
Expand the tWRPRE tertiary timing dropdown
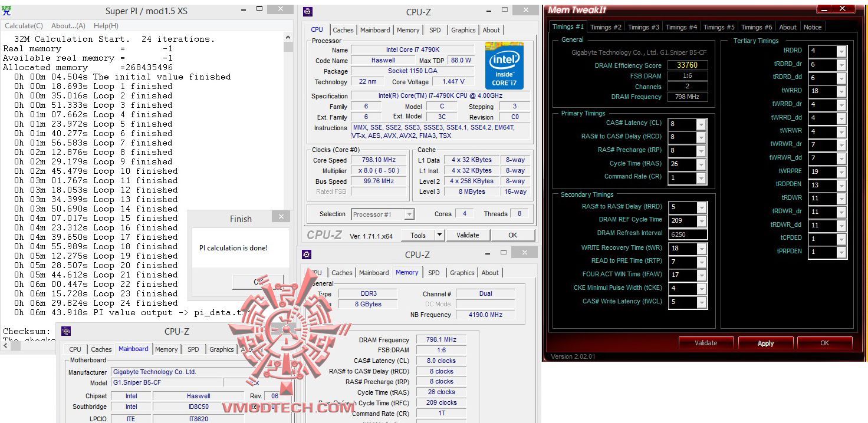point(841,172)
